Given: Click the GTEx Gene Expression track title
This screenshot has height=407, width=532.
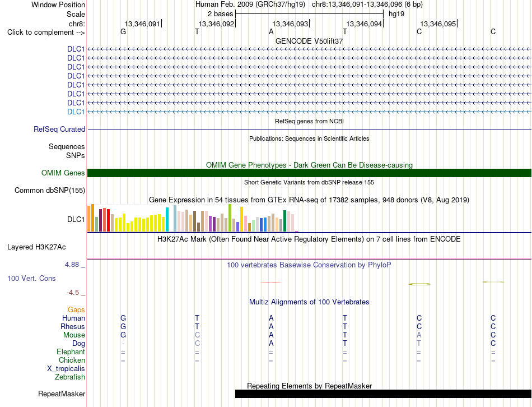Looking at the screenshot, I should 309,200.
